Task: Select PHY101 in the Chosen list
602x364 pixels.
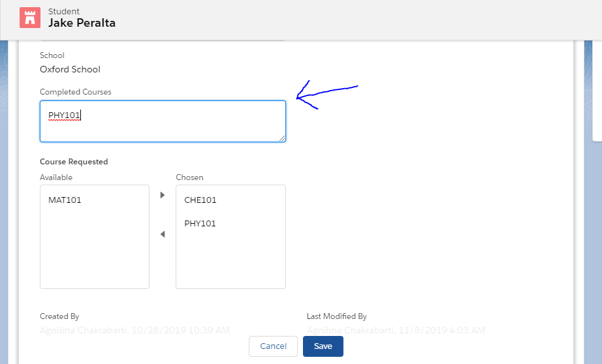Action: coord(200,224)
